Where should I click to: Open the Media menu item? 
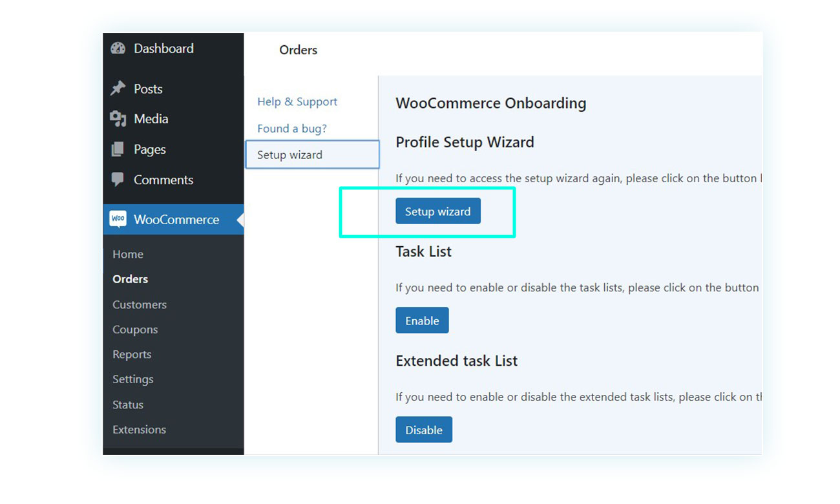(151, 119)
